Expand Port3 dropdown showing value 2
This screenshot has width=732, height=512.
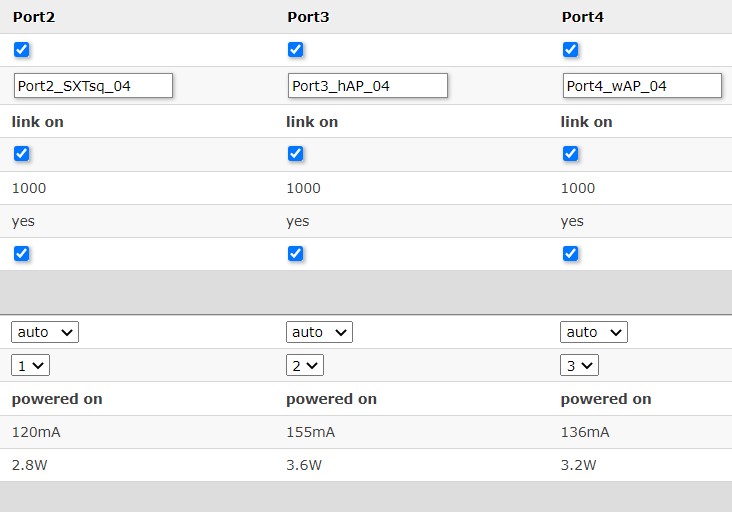304,365
